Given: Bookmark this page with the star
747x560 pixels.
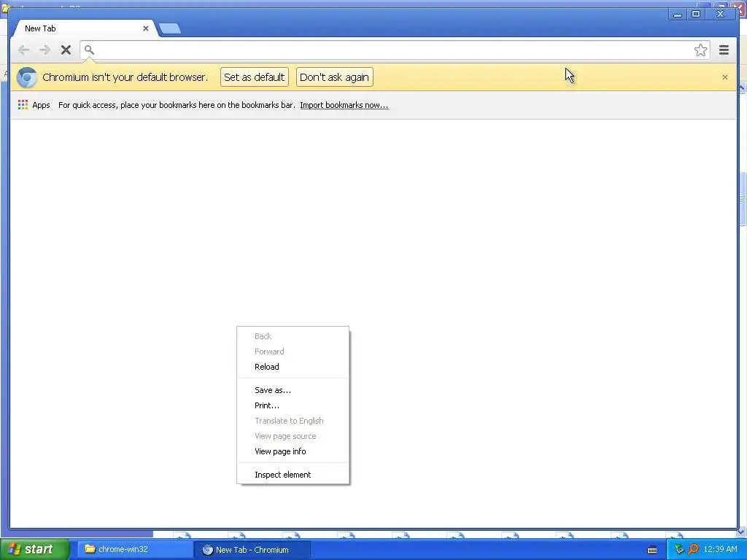Looking at the screenshot, I should [700, 50].
